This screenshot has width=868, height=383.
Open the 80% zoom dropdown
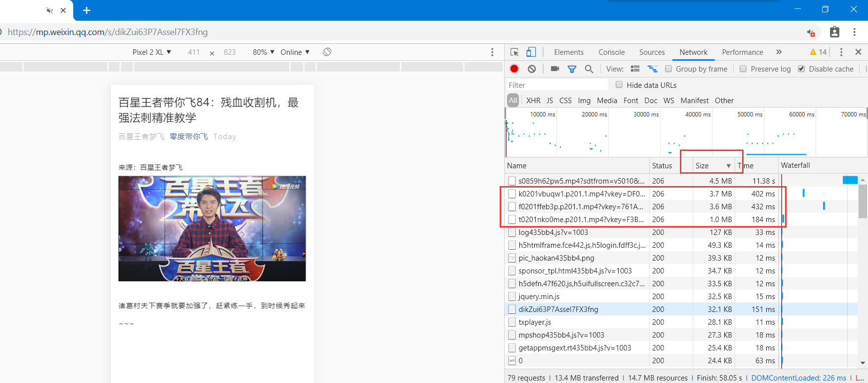coord(264,52)
